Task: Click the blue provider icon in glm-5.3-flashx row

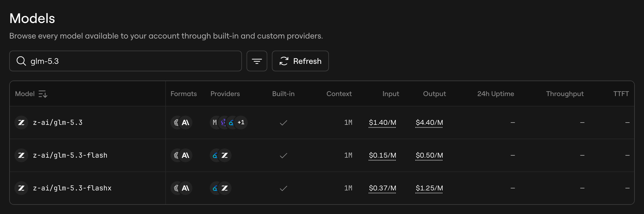Action: pos(215,188)
